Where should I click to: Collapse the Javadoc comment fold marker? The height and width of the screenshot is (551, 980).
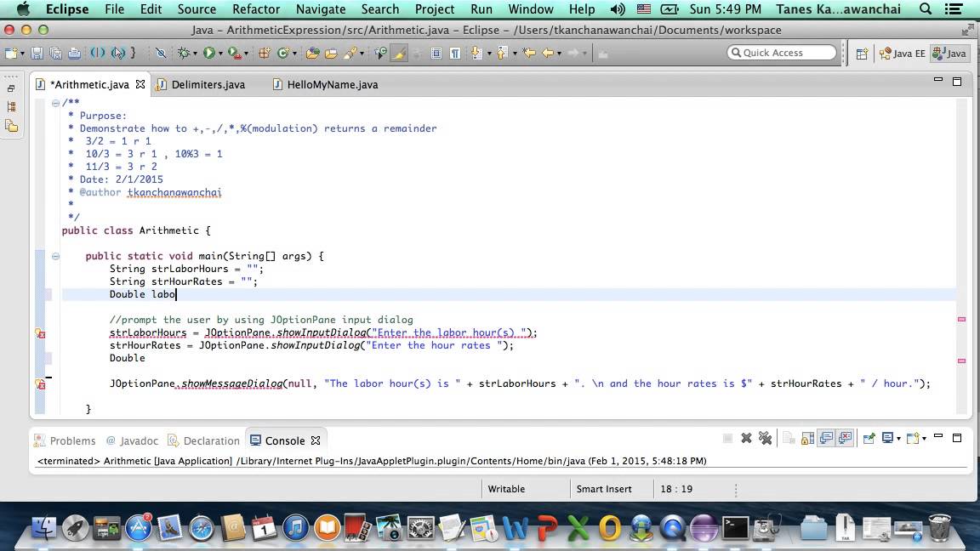coord(55,103)
